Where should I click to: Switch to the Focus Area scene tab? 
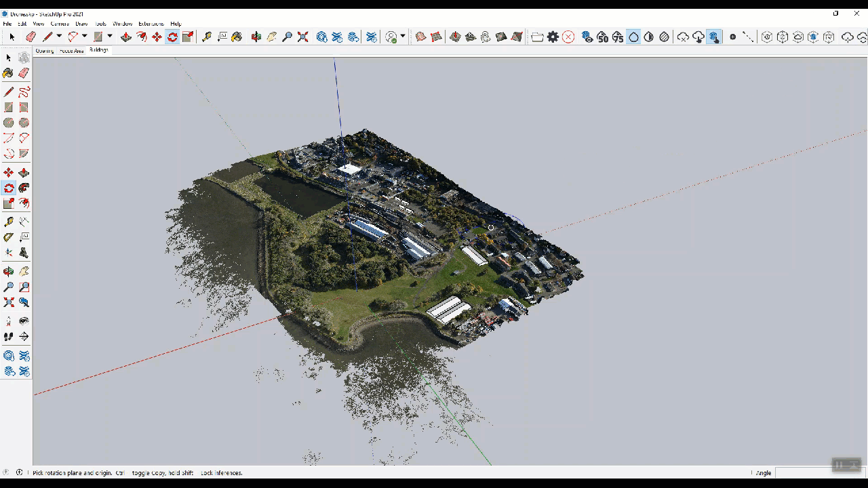click(x=71, y=50)
